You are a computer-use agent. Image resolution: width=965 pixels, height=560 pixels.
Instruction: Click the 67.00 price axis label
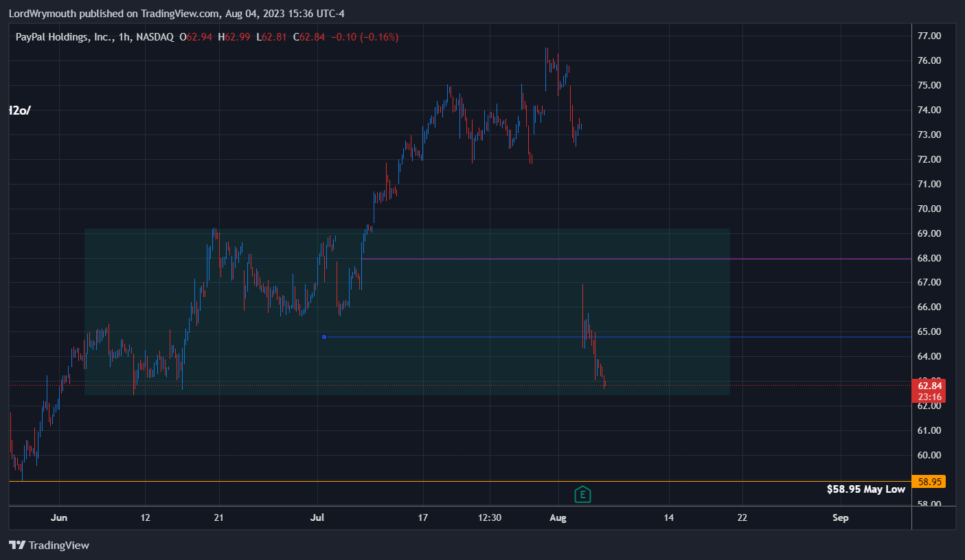point(929,282)
